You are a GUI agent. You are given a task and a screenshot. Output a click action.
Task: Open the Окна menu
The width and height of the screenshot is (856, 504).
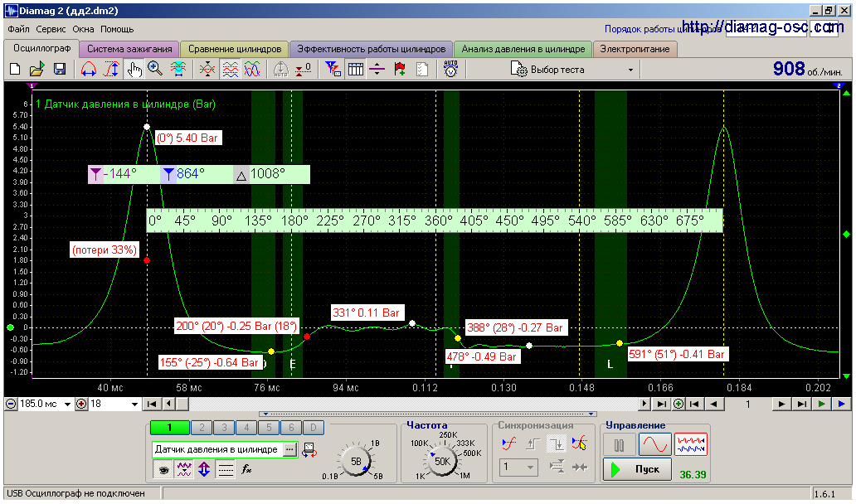tap(83, 30)
